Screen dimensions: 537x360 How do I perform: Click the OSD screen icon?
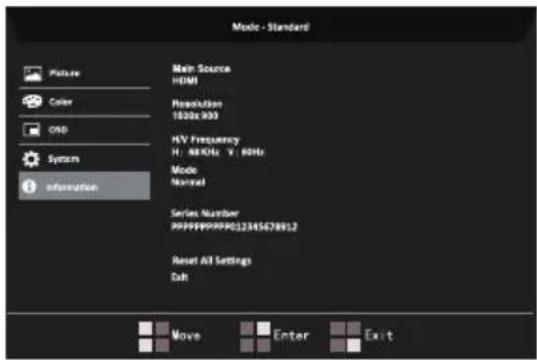[x=32, y=130]
